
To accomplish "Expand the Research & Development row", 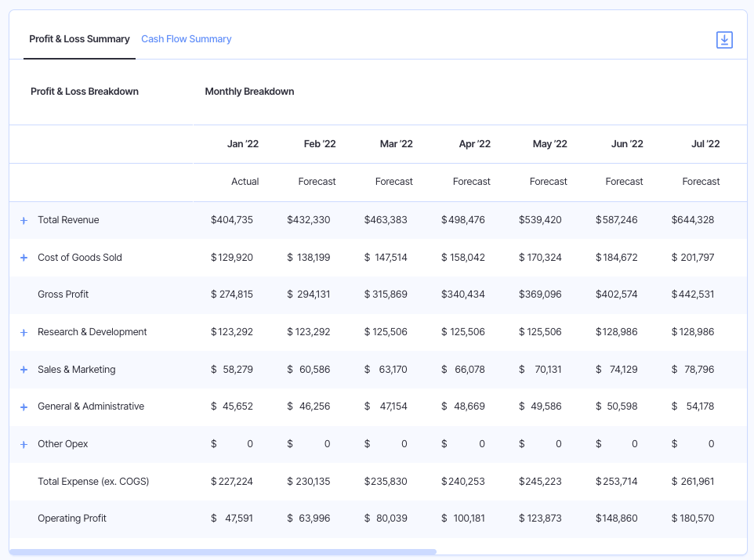I will pos(24,333).
